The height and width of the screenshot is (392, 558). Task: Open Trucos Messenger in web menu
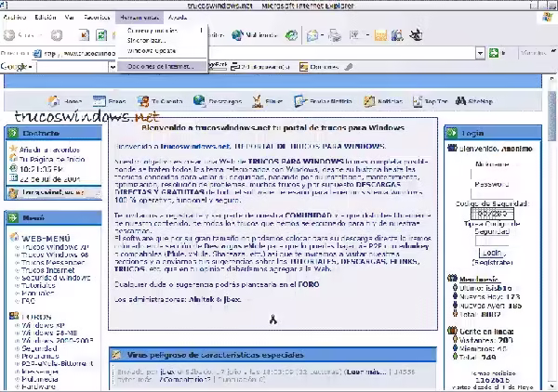[53, 263]
